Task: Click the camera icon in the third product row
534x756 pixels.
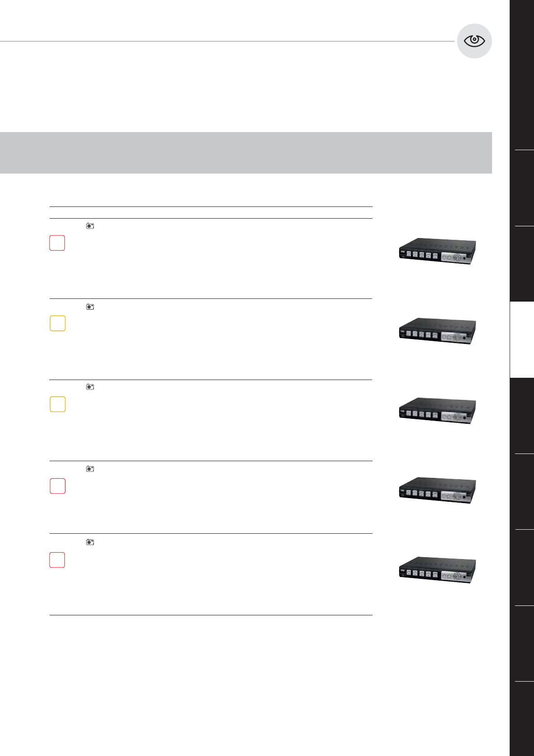Action: (x=90, y=387)
